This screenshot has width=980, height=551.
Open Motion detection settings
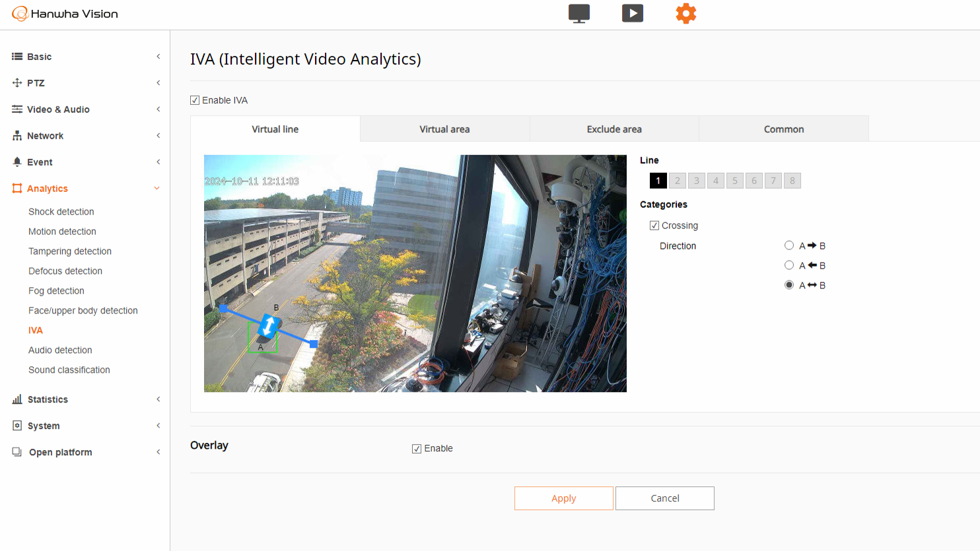(x=61, y=231)
